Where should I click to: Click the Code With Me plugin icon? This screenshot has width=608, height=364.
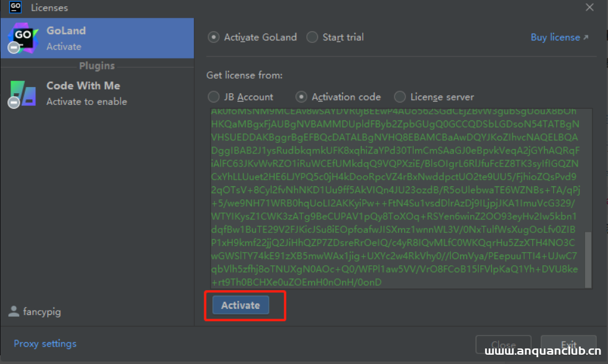point(23,93)
